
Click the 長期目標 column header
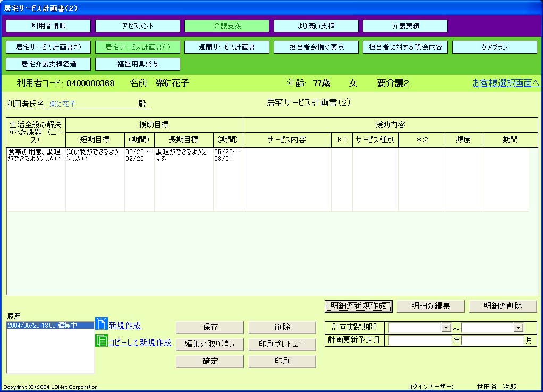point(183,140)
